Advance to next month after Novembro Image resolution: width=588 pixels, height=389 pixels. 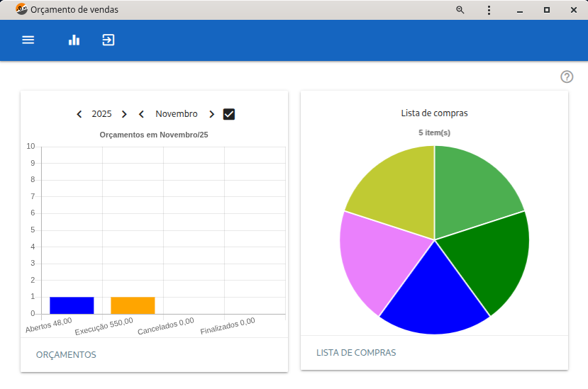coord(211,114)
